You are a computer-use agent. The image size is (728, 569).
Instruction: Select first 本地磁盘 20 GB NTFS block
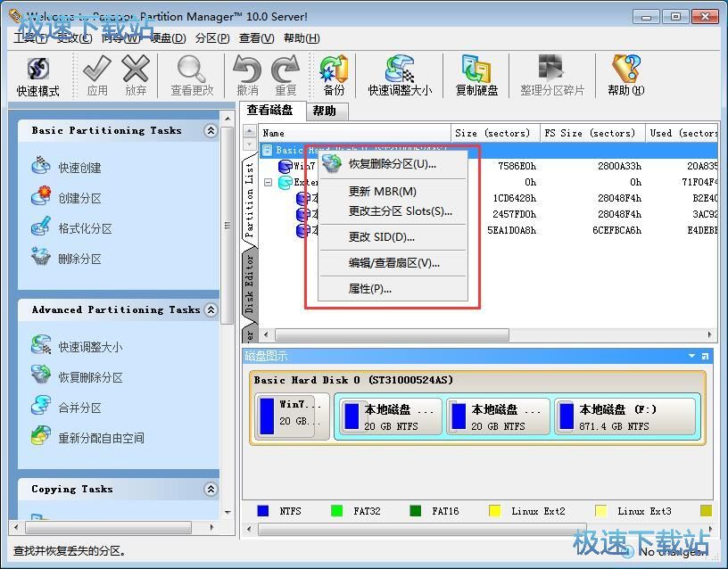[390, 416]
